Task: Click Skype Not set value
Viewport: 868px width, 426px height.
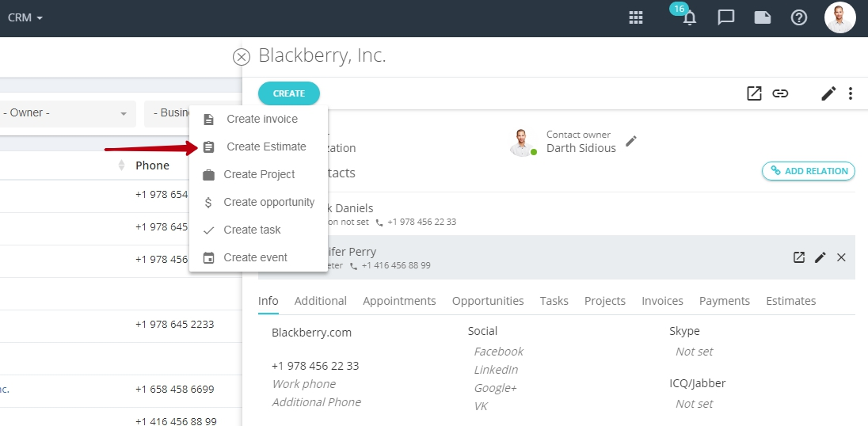Action: [695, 352]
